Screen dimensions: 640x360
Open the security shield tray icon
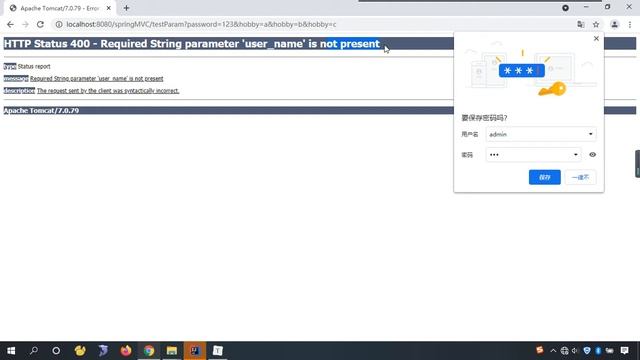[x=587, y=351]
